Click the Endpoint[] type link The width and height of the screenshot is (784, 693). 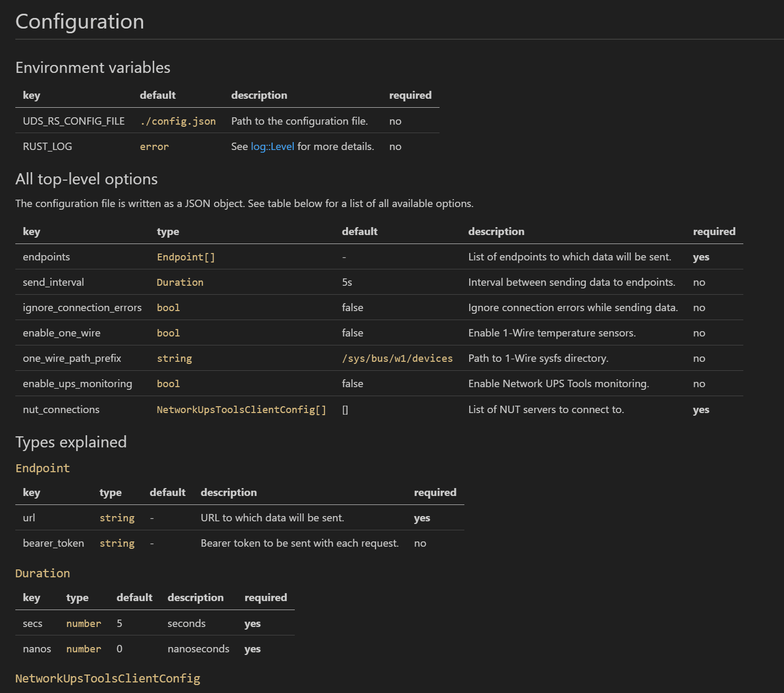coord(186,257)
